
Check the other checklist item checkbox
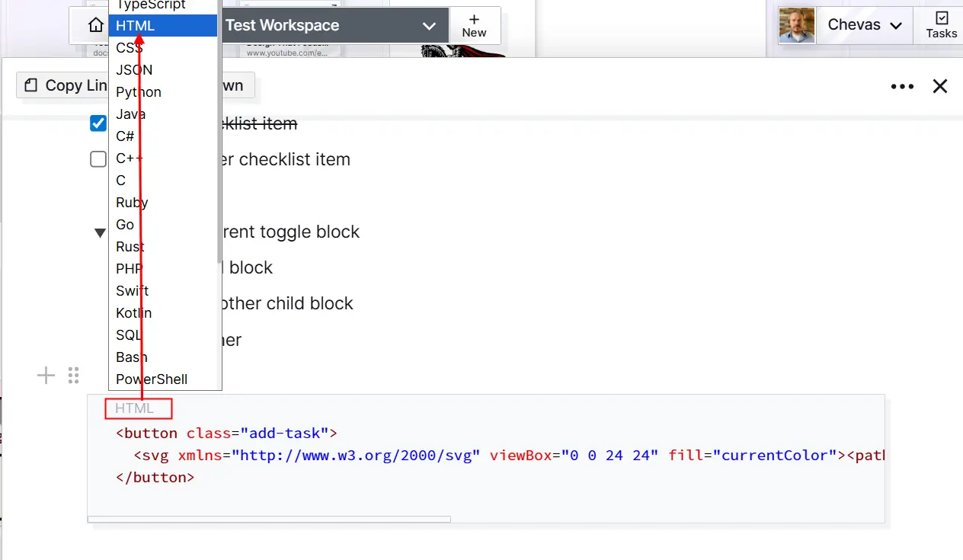pos(98,158)
